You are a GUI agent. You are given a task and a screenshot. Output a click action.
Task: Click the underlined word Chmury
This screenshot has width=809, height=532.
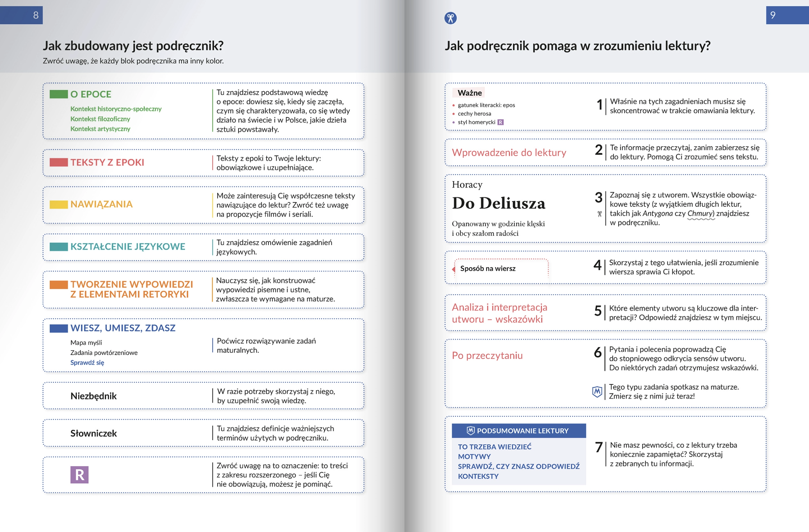pyautogui.click(x=701, y=214)
